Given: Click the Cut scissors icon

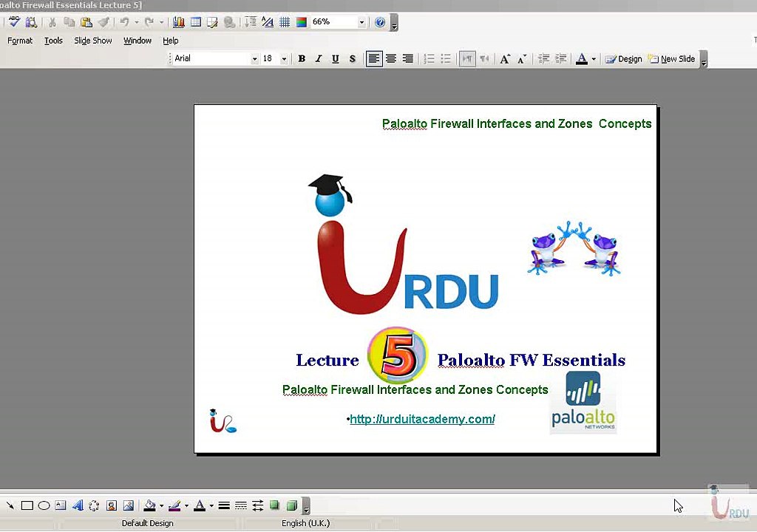Looking at the screenshot, I should click(x=52, y=22).
